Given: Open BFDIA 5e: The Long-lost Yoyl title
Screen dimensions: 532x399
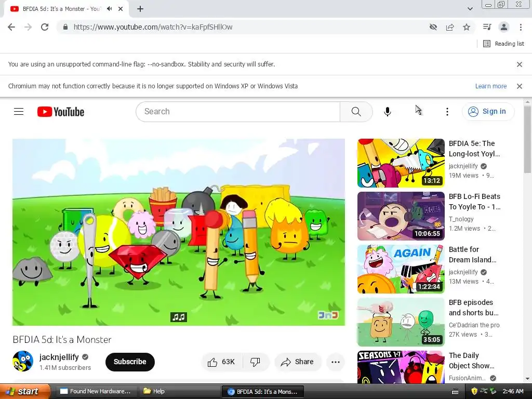Looking at the screenshot, I should pos(474,149).
